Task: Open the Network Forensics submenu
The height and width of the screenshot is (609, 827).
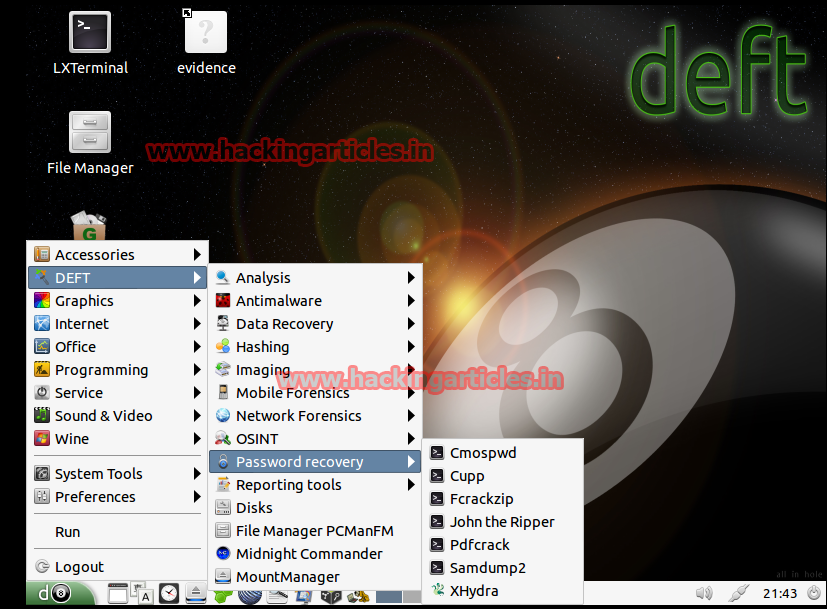Action: click(315, 416)
